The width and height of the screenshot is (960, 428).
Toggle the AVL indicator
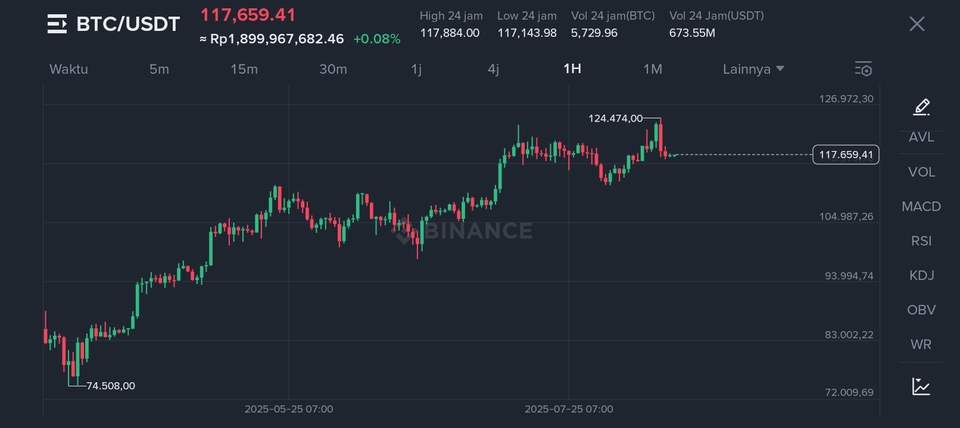921,137
